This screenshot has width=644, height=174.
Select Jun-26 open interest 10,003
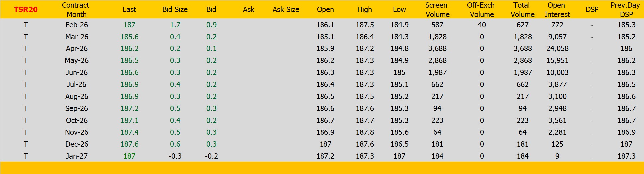click(557, 72)
